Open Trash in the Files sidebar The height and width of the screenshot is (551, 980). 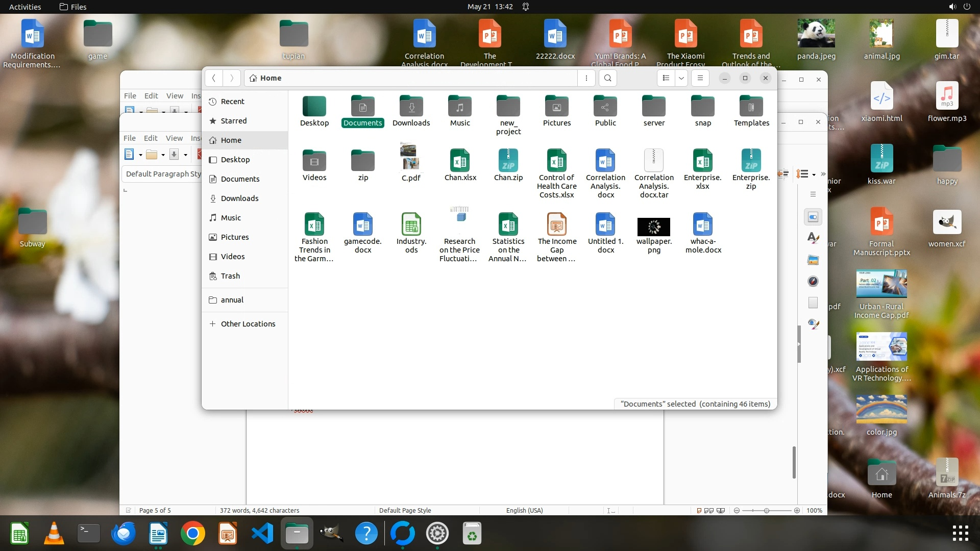pyautogui.click(x=230, y=276)
